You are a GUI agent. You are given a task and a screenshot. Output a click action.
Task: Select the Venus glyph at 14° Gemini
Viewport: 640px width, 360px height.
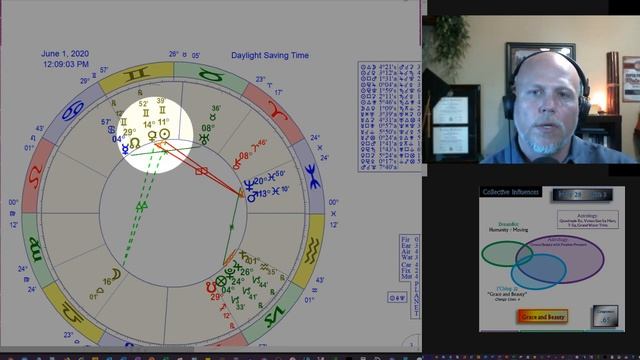pos(152,136)
